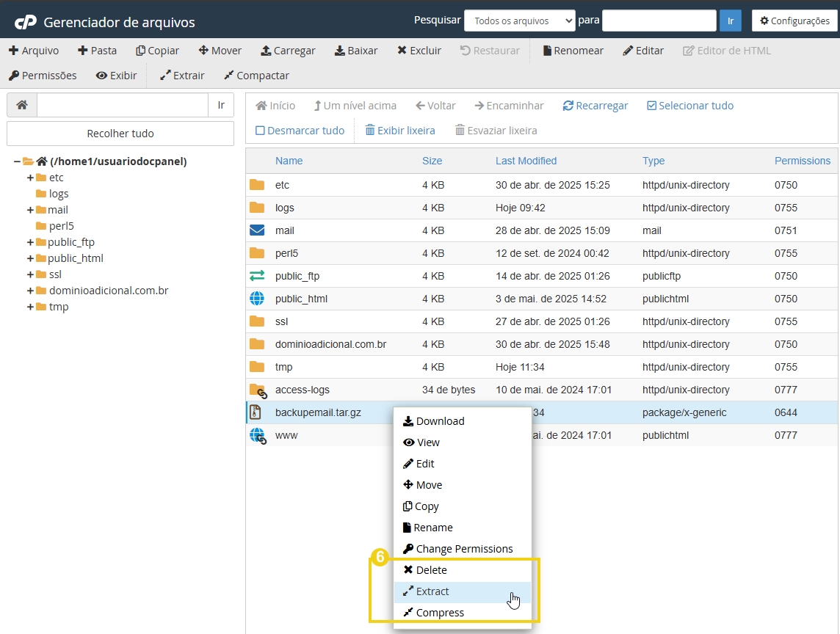Click Compactar in the toolbar
Image resolution: width=840 pixels, height=634 pixels.
pos(256,76)
